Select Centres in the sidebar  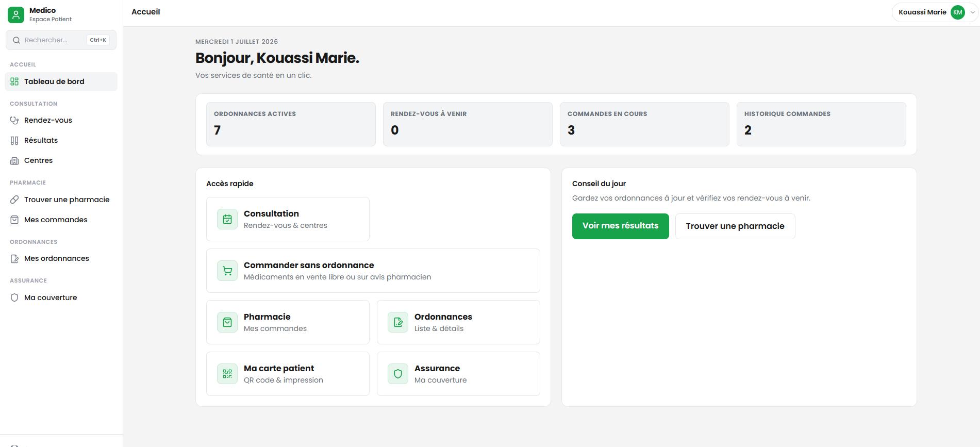[61, 160]
